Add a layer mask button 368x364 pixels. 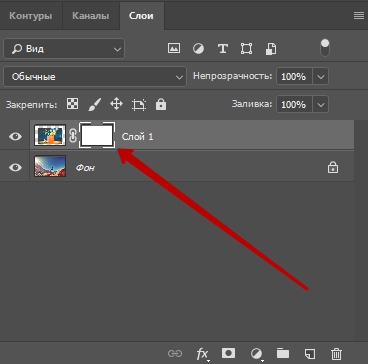[x=228, y=353]
